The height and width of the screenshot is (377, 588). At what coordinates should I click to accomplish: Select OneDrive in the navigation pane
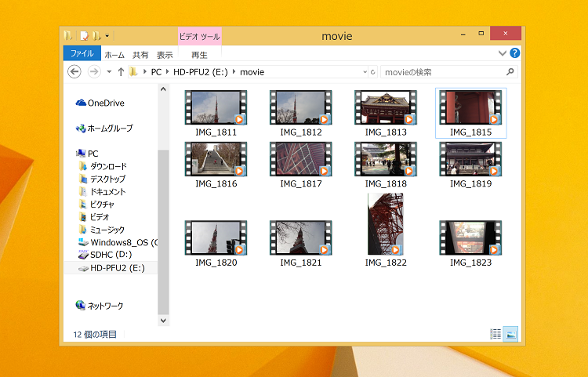click(105, 103)
